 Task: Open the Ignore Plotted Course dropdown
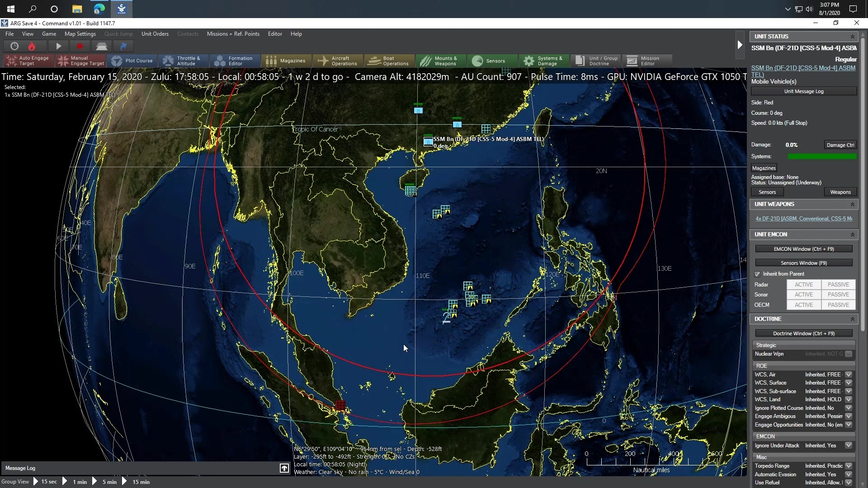click(x=849, y=408)
